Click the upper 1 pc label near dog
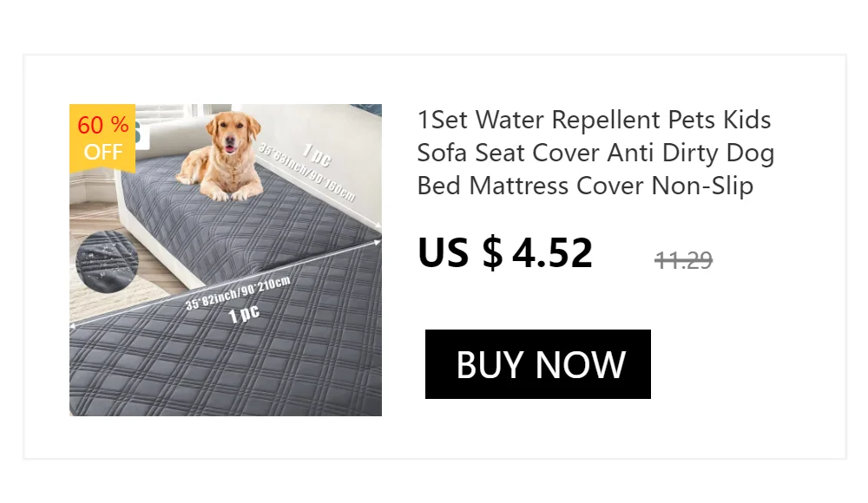Screen dimensions: 868x503 (317, 154)
